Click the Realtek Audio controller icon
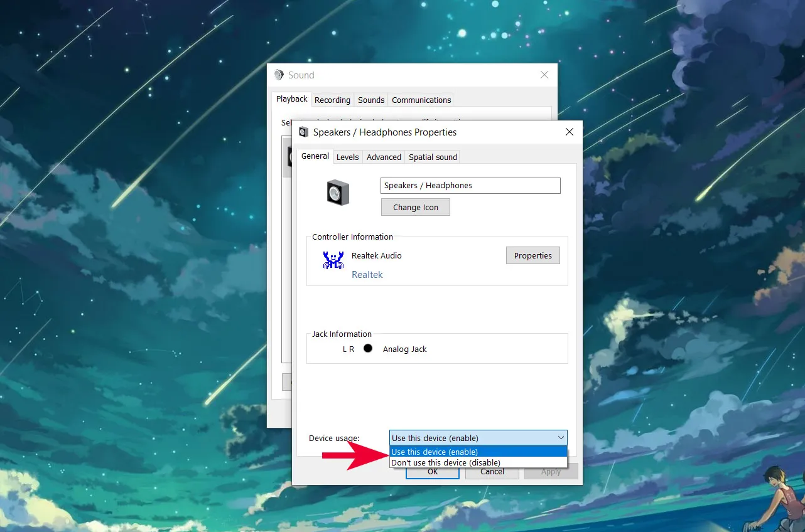The image size is (805, 532). [x=333, y=259]
